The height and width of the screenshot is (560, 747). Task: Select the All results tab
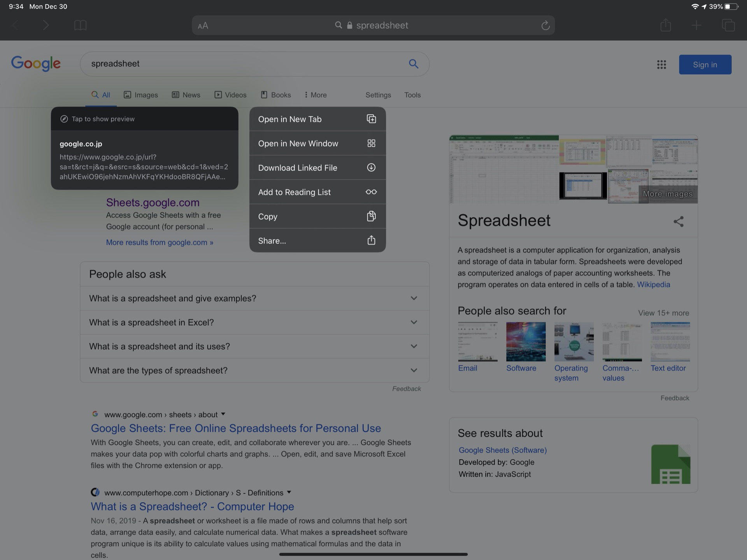(101, 95)
